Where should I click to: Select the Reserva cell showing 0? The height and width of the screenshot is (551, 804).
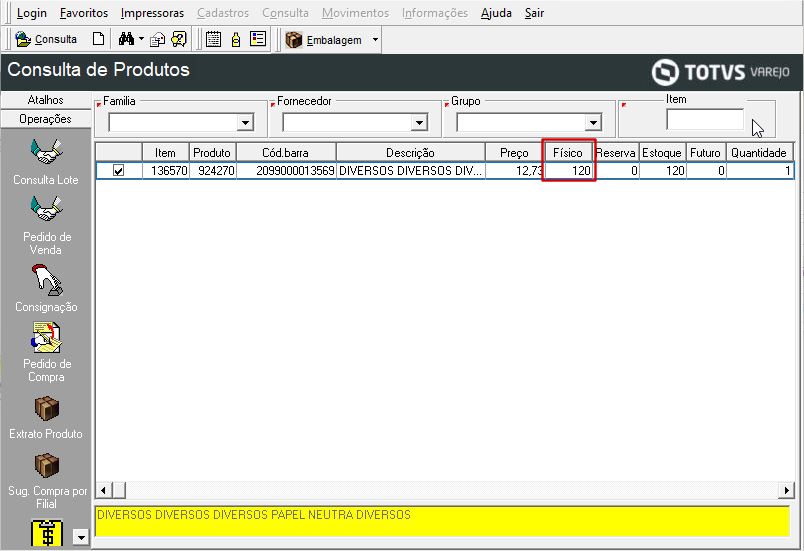coord(616,171)
